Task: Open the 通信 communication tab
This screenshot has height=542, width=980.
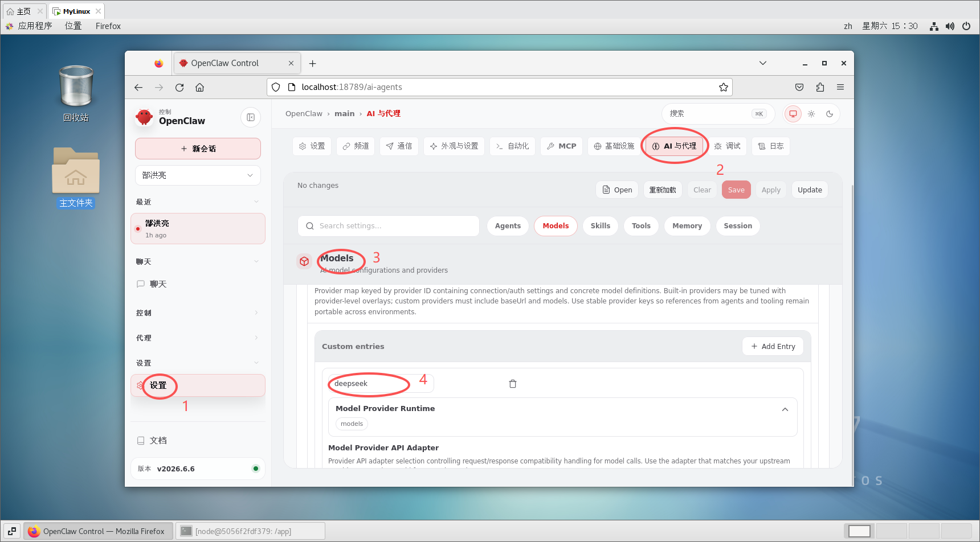Action: (x=399, y=146)
